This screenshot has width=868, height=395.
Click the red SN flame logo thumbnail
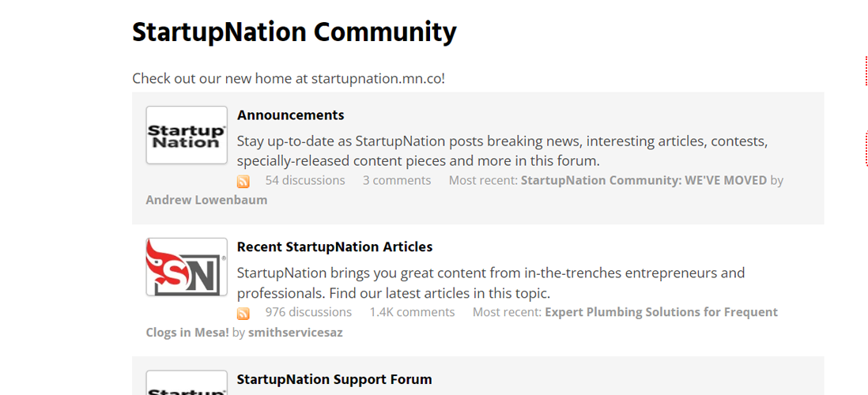point(187,267)
